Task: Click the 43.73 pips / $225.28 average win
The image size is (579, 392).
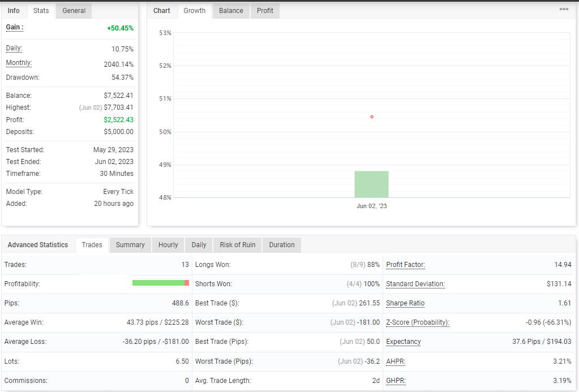Action: pyautogui.click(x=158, y=322)
